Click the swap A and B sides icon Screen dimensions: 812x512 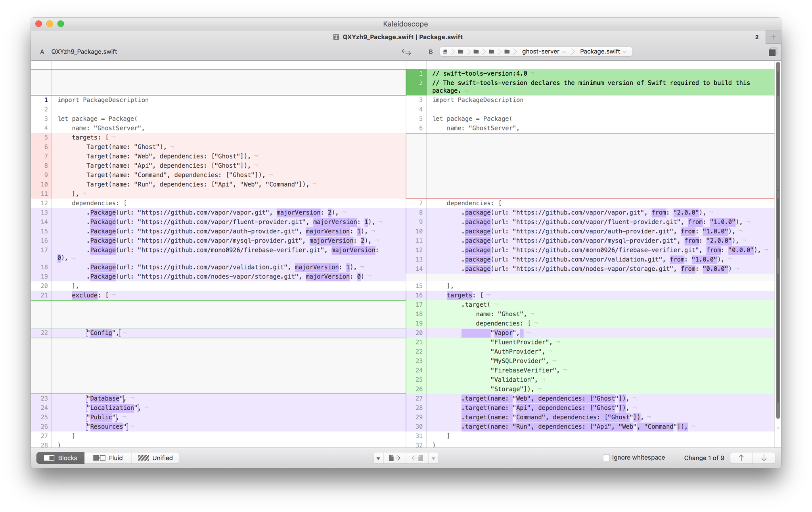click(x=406, y=52)
